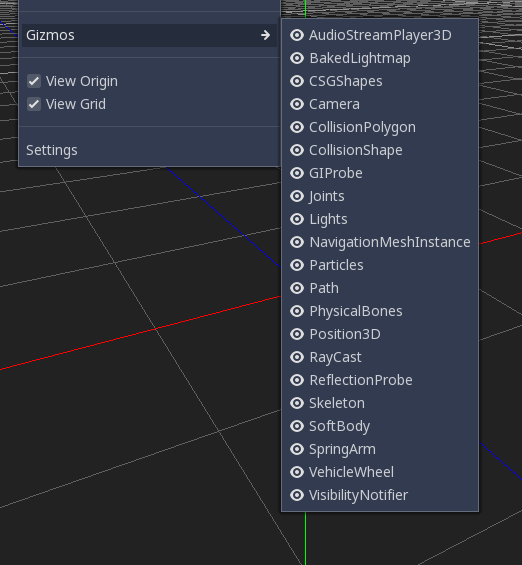Choose Joints gizmo label

pyautogui.click(x=327, y=197)
